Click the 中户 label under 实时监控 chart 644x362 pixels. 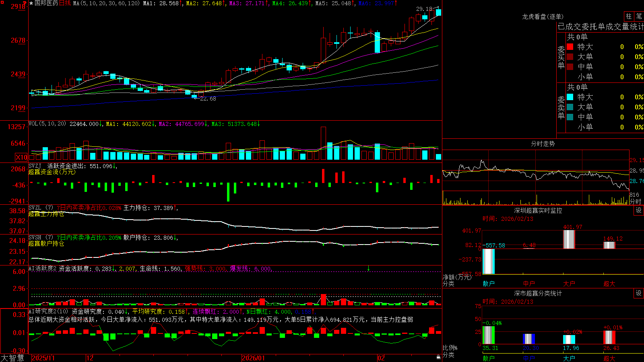pos(529,284)
